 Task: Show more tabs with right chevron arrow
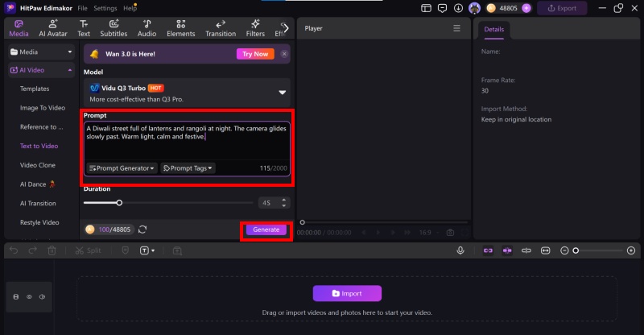(x=287, y=28)
